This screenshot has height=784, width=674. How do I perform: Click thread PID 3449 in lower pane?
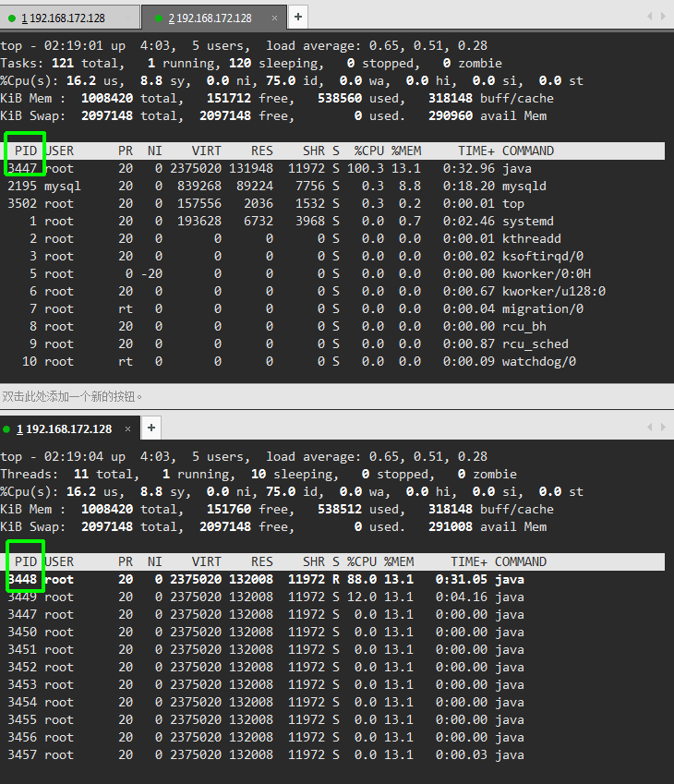pyautogui.click(x=22, y=597)
